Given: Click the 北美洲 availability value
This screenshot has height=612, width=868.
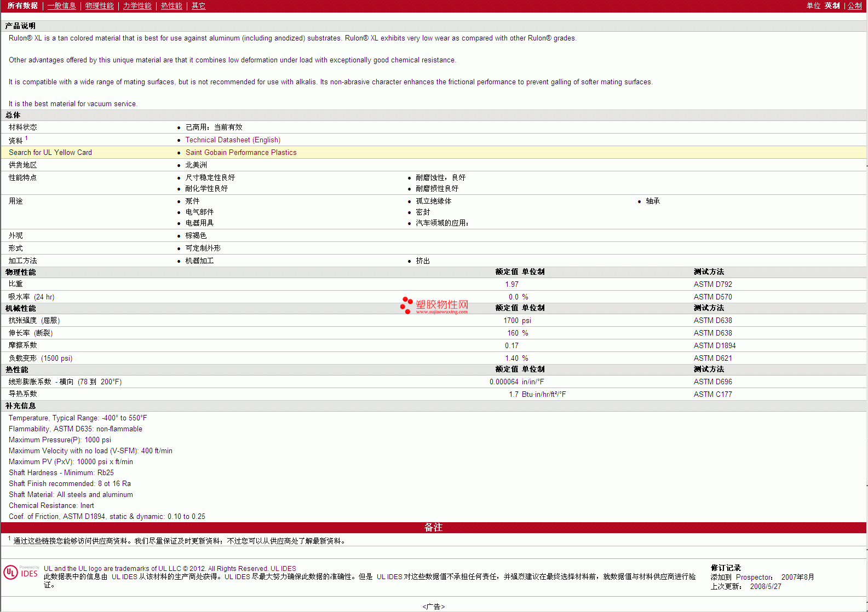Looking at the screenshot, I should pyautogui.click(x=196, y=165).
